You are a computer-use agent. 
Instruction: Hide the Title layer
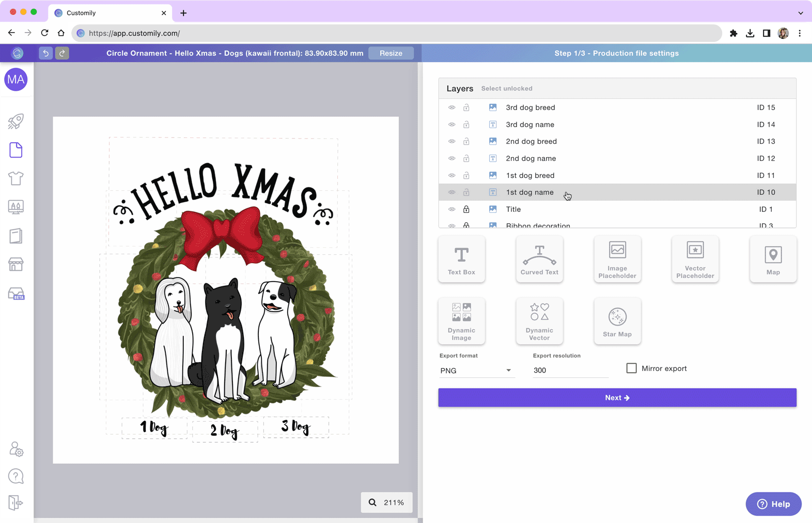[x=452, y=209]
